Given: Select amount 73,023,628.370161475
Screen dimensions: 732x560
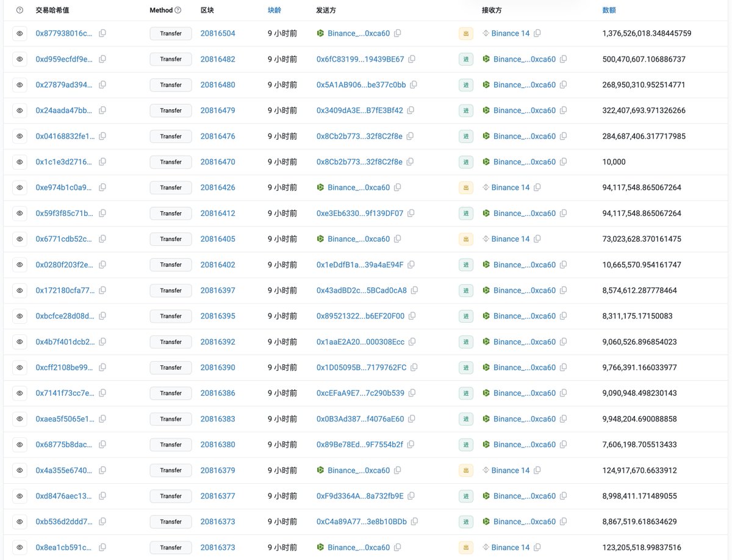Looking at the screenshot, I should [642, 239].
